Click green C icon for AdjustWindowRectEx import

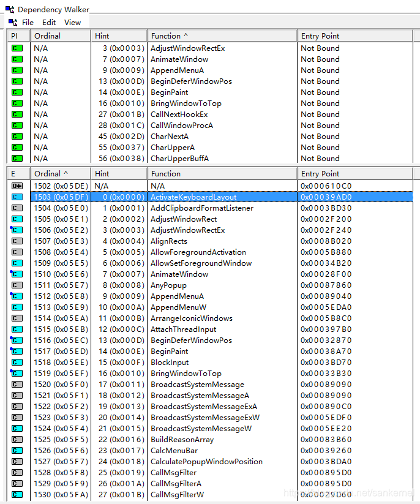(17, 48)
